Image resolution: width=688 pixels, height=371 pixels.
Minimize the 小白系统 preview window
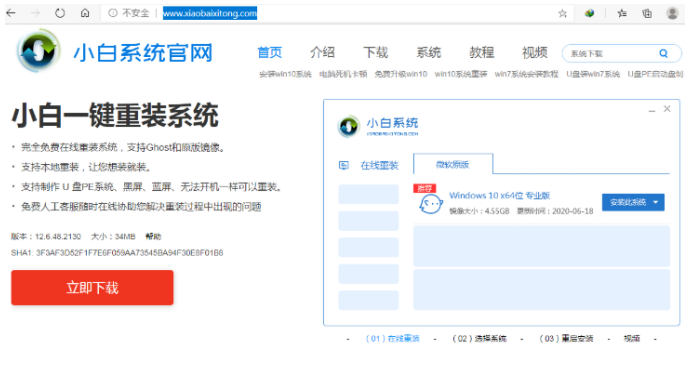[652, 110]
